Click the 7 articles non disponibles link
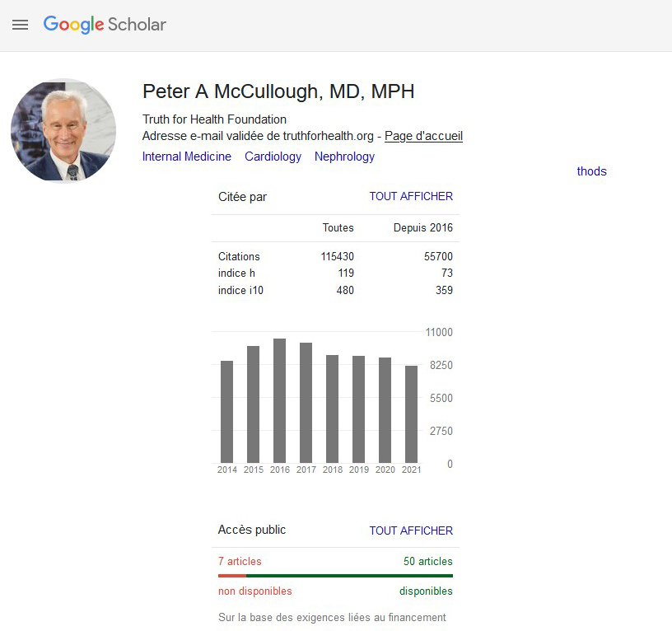This screenshot has width=672, height=631. pyautogui.click(x=240, y=561)
